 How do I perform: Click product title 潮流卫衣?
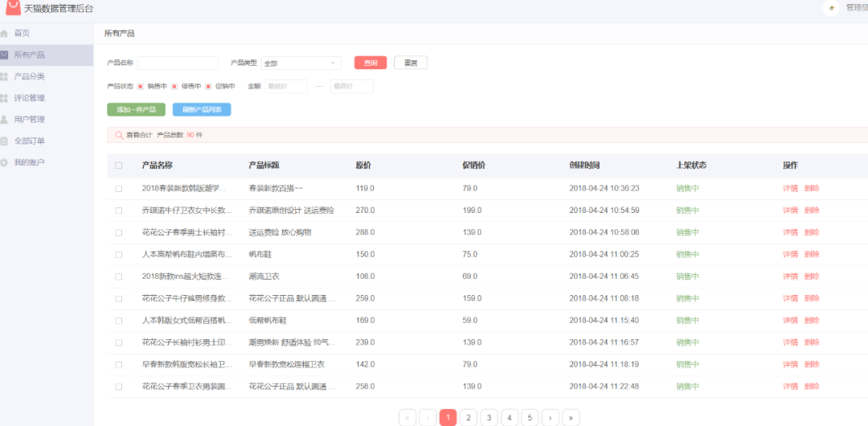point(264,276)
